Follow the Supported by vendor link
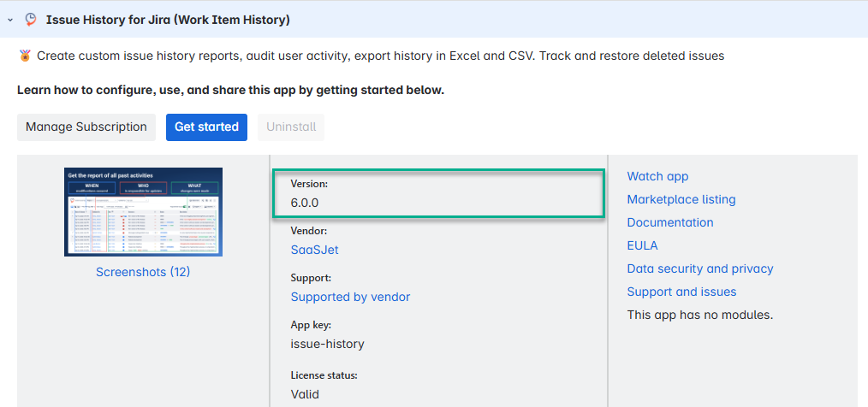The width and height of the screenshot is (868, 407). 350,297
